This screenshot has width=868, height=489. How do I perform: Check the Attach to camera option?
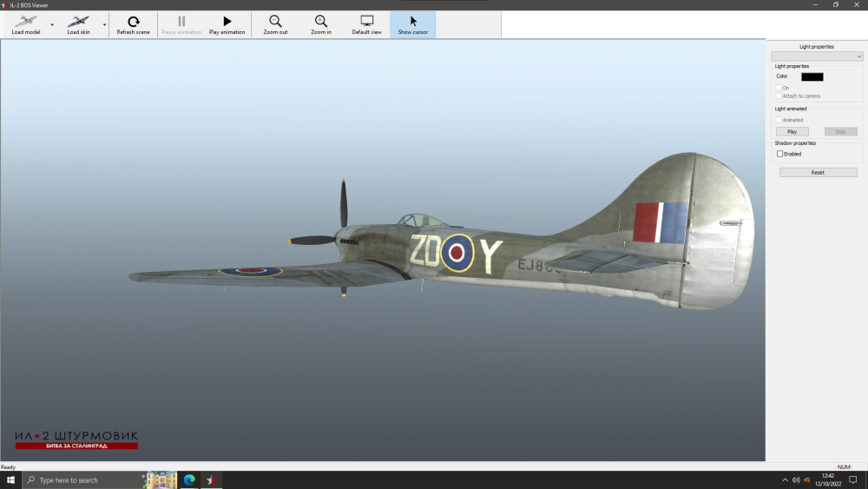pyautogui.click(x=779, y=96)
